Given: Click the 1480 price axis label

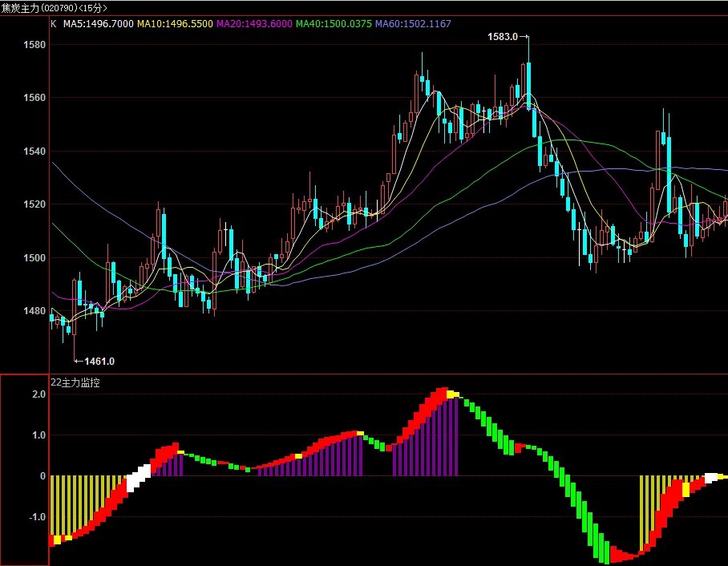Looking at the screenshot, I should [x=34, y=310].
